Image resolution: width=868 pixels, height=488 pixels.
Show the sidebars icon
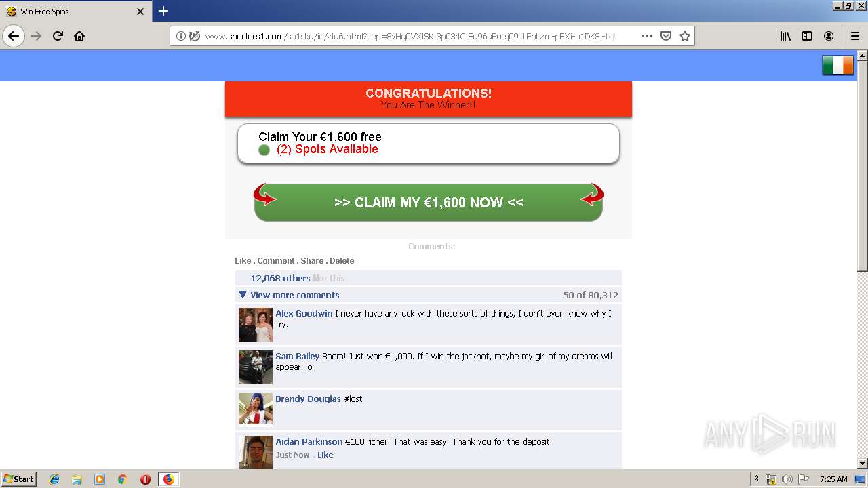pos(807,36)
